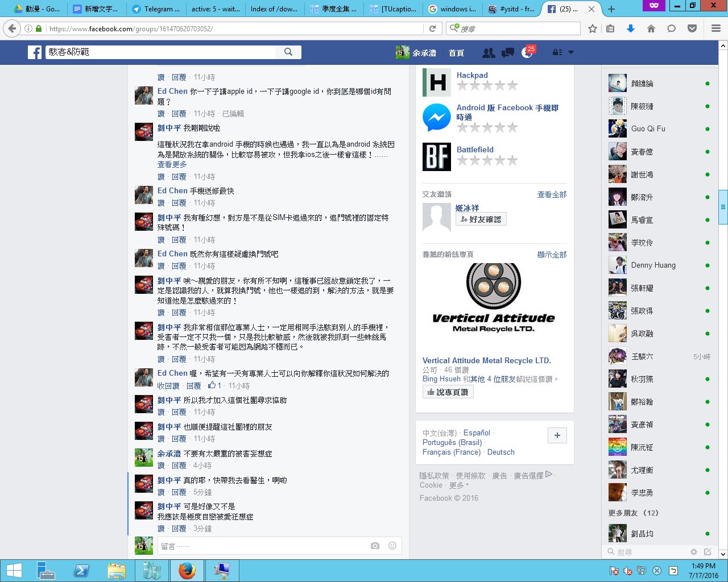Click the Messenger app icon
Screen dimensions: 728x582
pos(437,118)
